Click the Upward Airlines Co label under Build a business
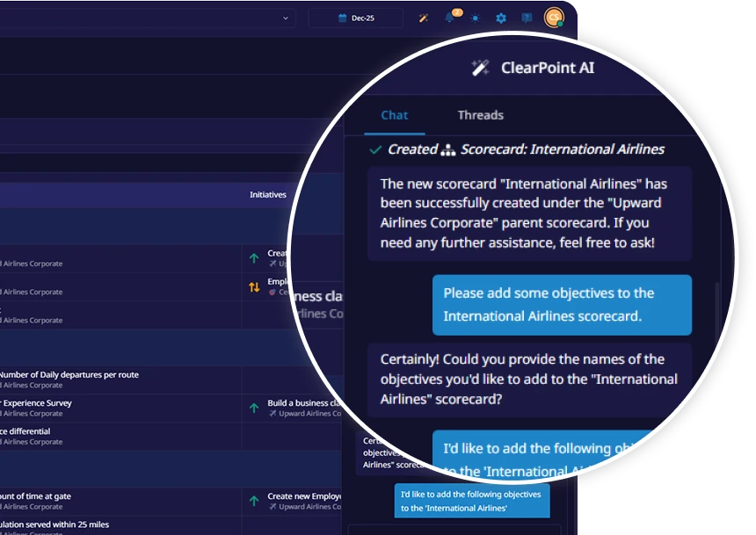The image size is (756, 535). (306, 414)
